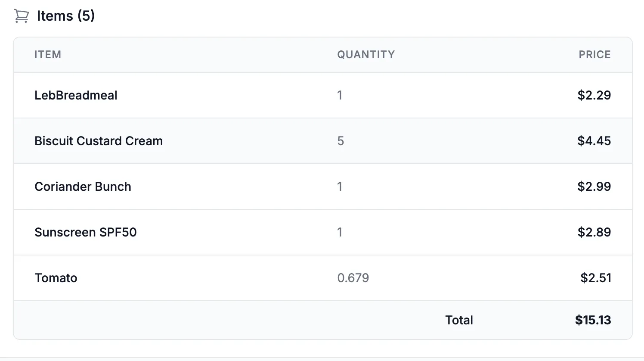The width and height of the screenshot is (644, 361).
Task: Select the $15.13 total amount
Action: point(593,320)
